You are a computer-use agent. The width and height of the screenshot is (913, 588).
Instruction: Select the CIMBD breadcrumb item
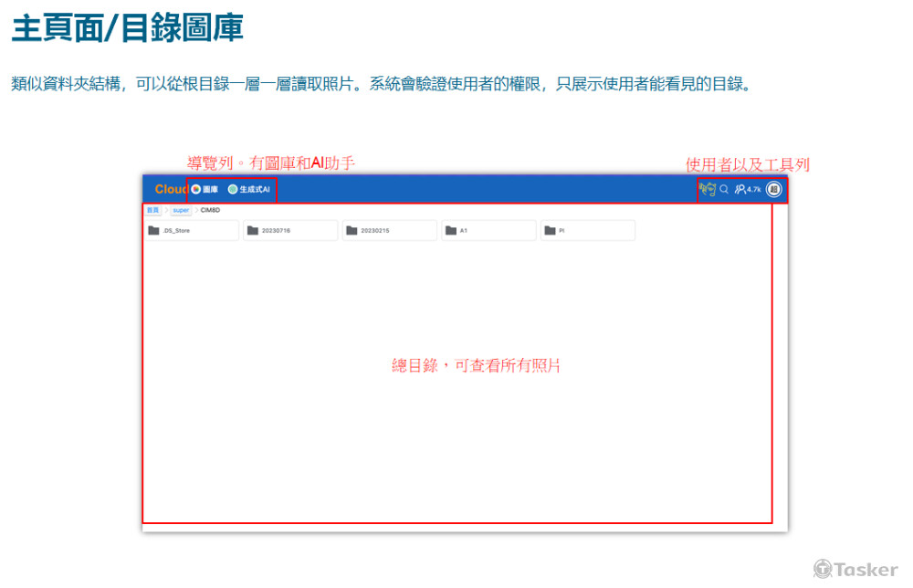210,210
